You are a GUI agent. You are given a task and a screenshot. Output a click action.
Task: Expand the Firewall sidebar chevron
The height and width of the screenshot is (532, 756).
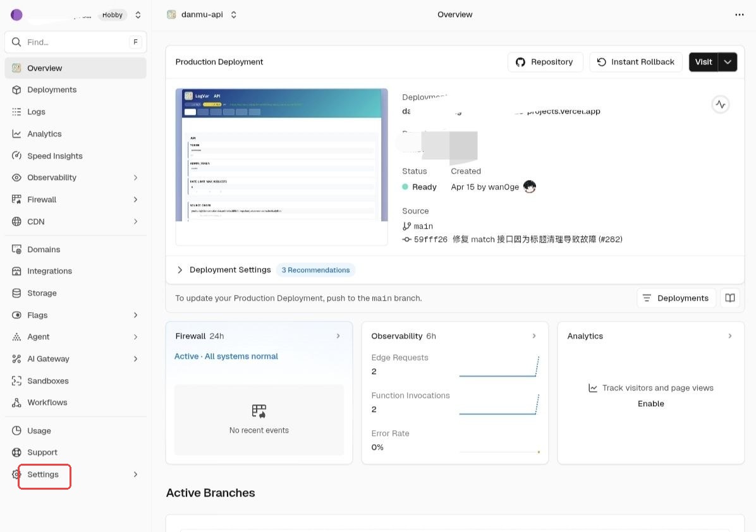tap(135, 200)
